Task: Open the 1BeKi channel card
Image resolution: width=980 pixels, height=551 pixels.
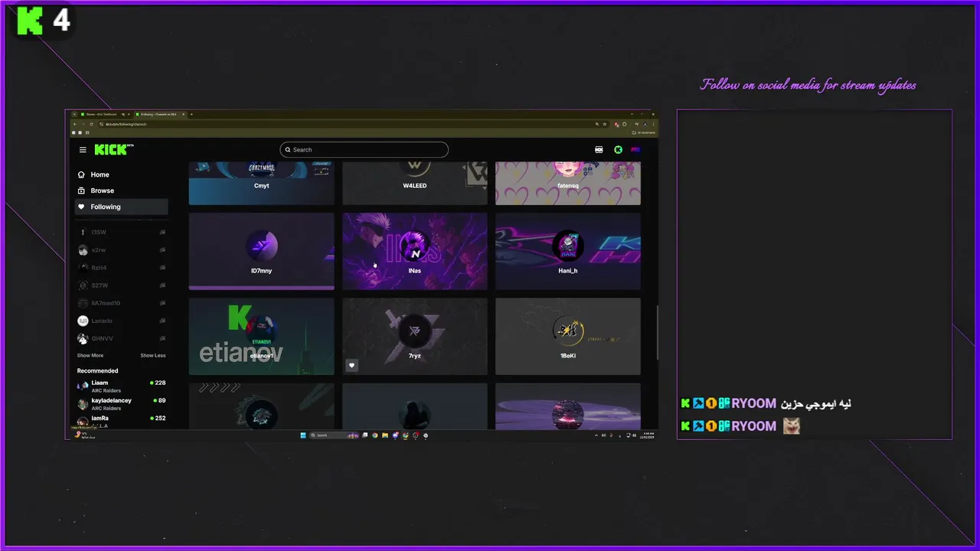Action: coord(567,336)
